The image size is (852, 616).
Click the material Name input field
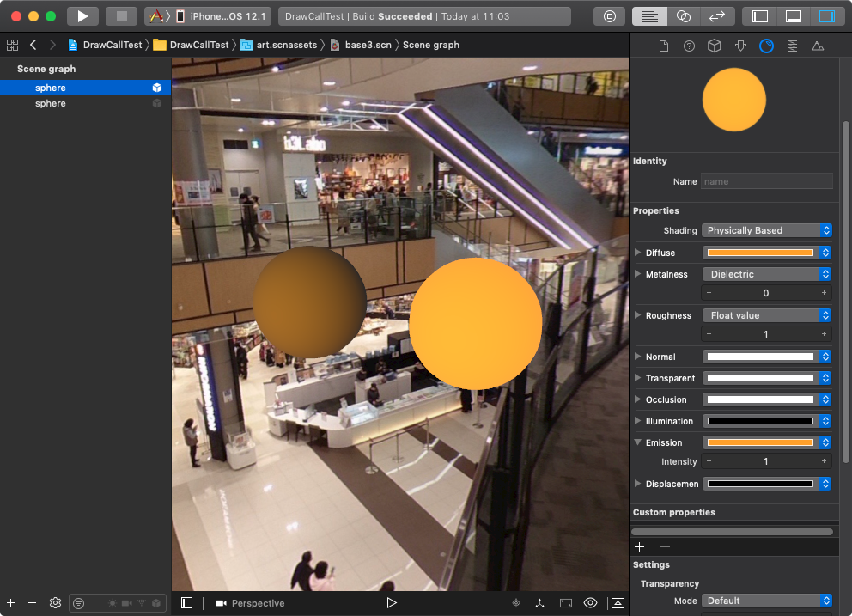click(767, 181)
